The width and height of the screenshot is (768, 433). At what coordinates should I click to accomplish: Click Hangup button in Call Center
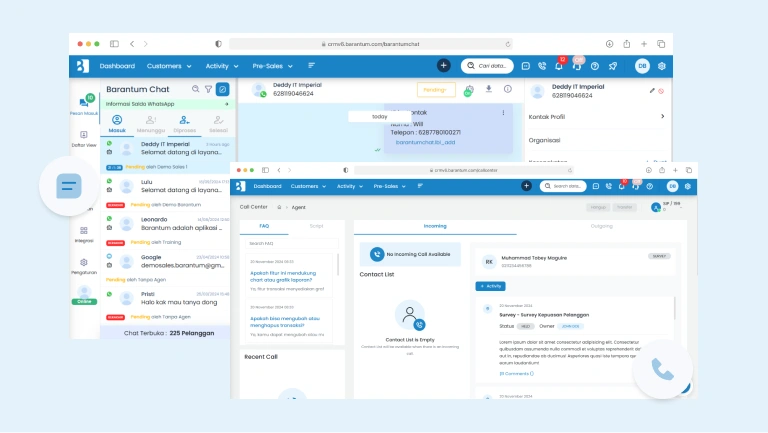(x=598, y=207)
